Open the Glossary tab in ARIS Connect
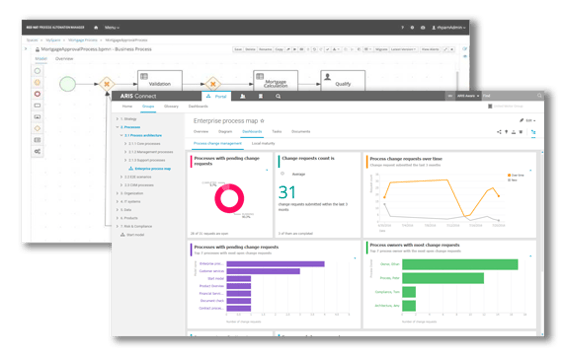Viewport: 563px width, 361px height. point(171,106)
